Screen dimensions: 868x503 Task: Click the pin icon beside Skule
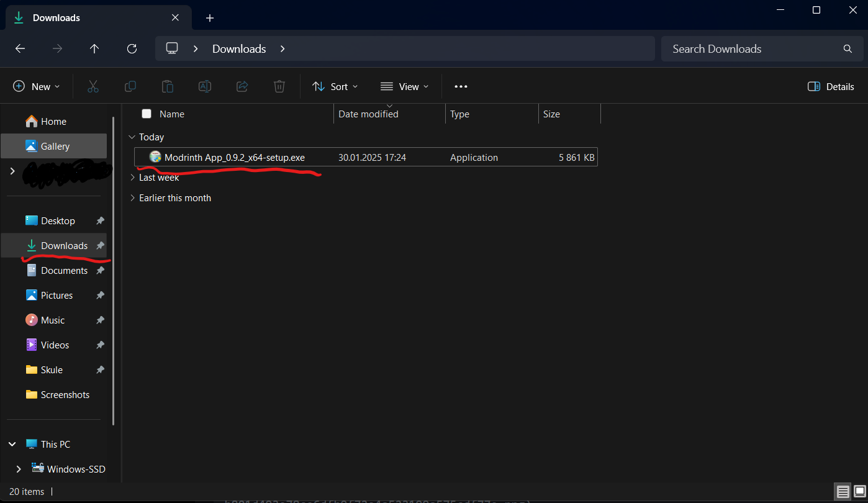(100, 370)
